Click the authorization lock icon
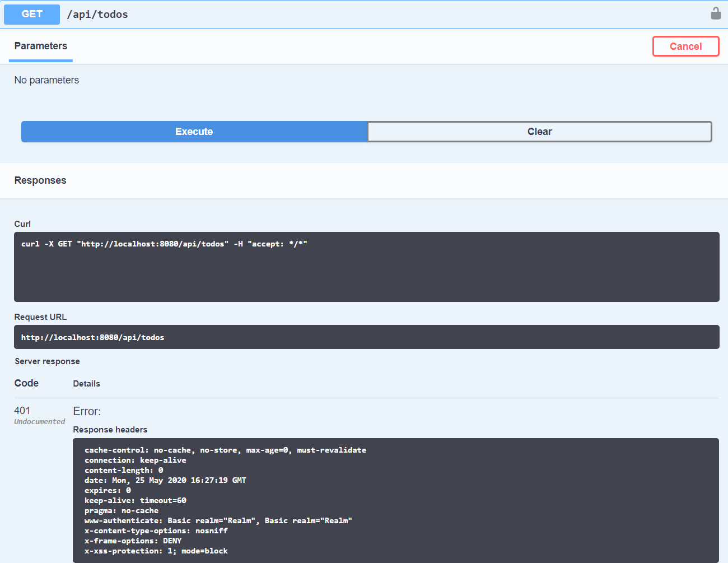Image resolution: width=728 pixels, height=563 pixels. coord(716,13)
